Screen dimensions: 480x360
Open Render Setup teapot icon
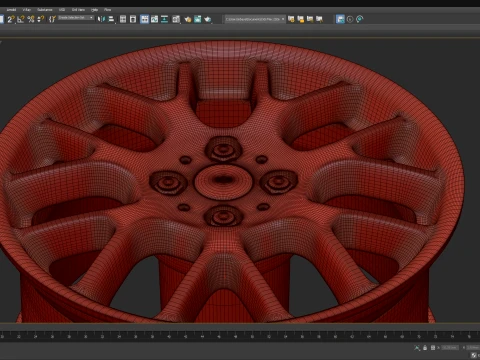[188, 19]
